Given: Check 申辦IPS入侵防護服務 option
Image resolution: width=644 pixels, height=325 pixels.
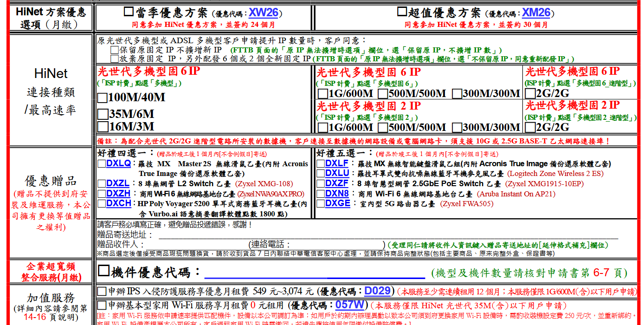Looking at the screenshot, I should coord(102,292).
